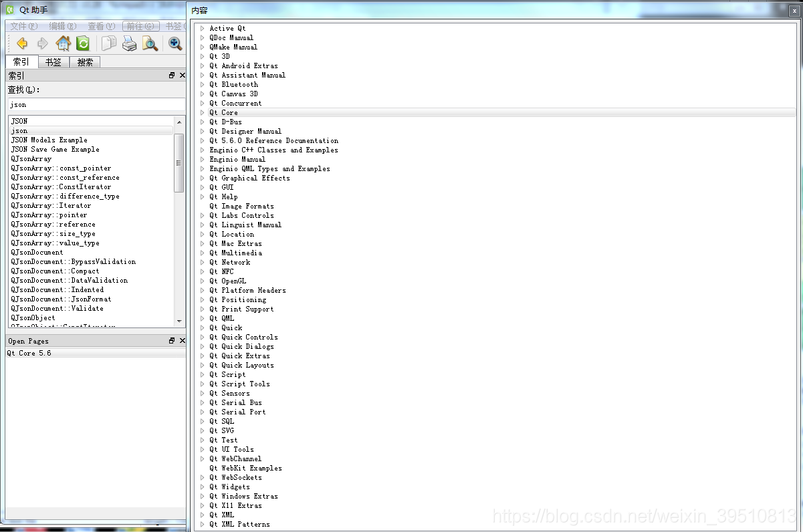Select QJsonDocument in index list
This screenshot has height=532, width=803.
[x=37, y=252]
